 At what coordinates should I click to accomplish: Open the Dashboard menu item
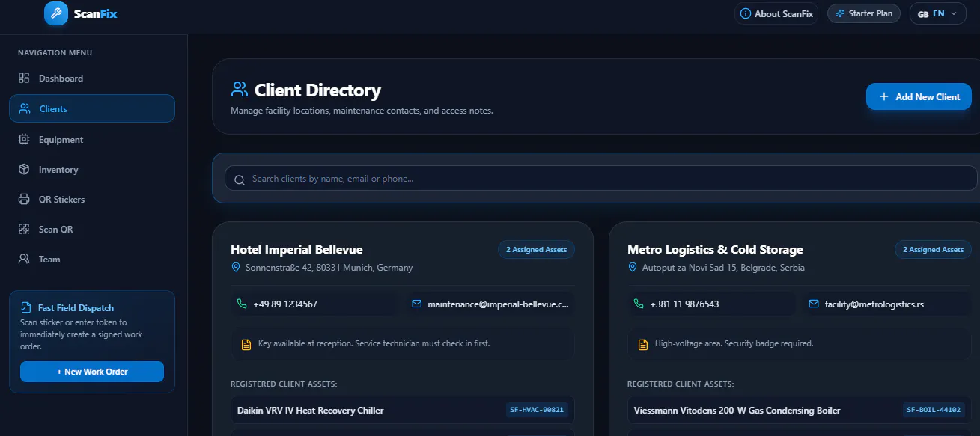92,78
